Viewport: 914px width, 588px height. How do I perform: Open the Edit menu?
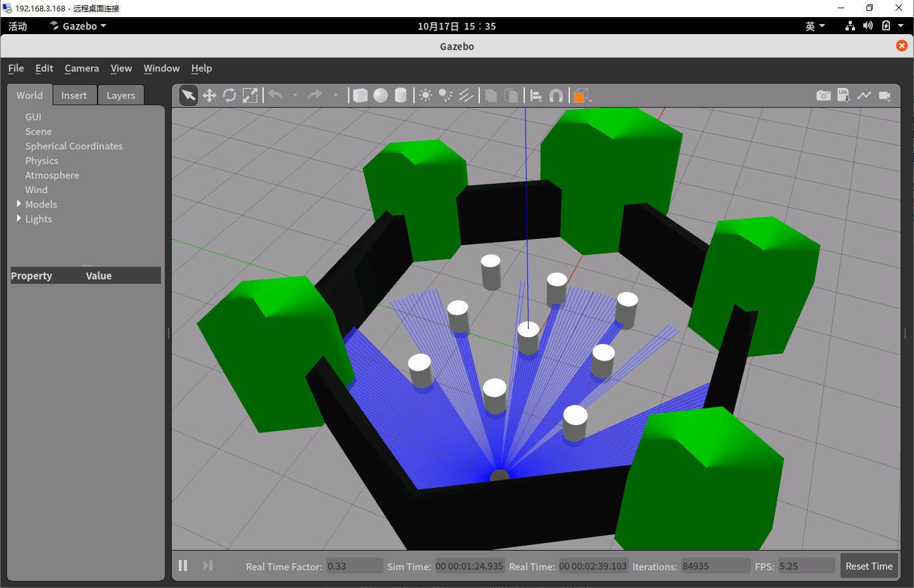point(44,68)
